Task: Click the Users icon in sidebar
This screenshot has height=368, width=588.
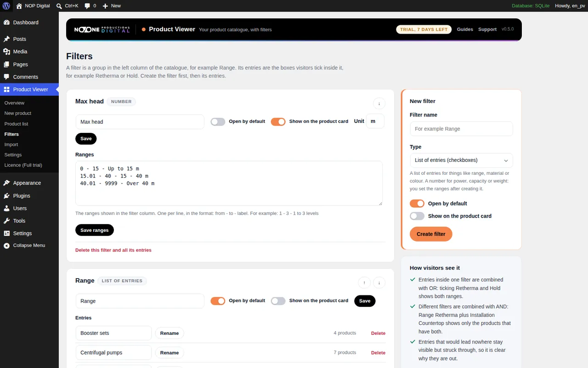Action: (6, 208)
